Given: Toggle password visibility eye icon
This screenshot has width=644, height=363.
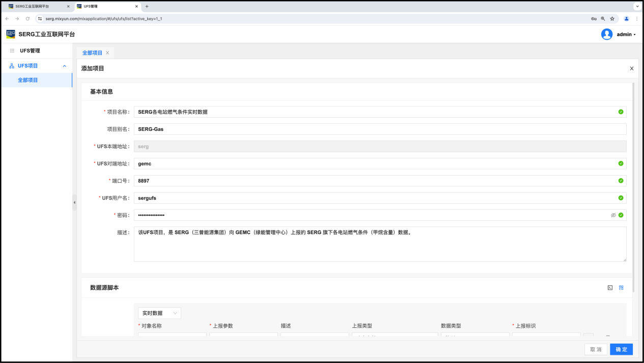Looking at the screenshot, I should tap(613, 215).
